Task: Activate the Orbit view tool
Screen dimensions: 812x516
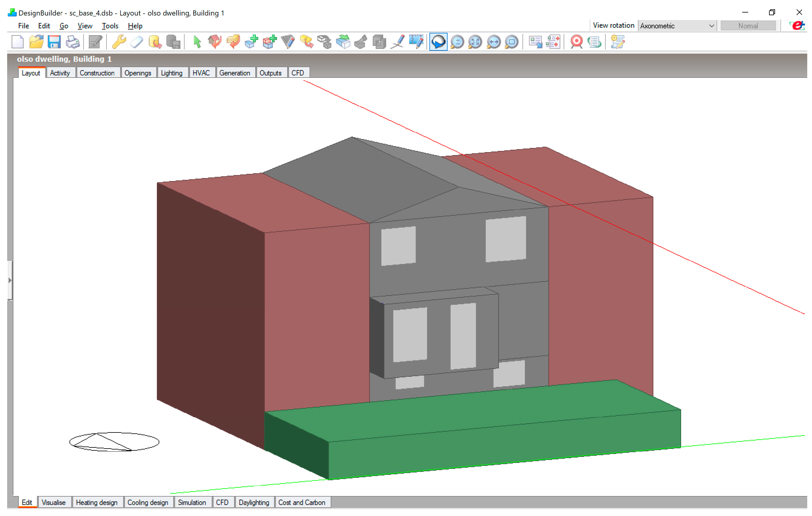Action: [438, 42]
